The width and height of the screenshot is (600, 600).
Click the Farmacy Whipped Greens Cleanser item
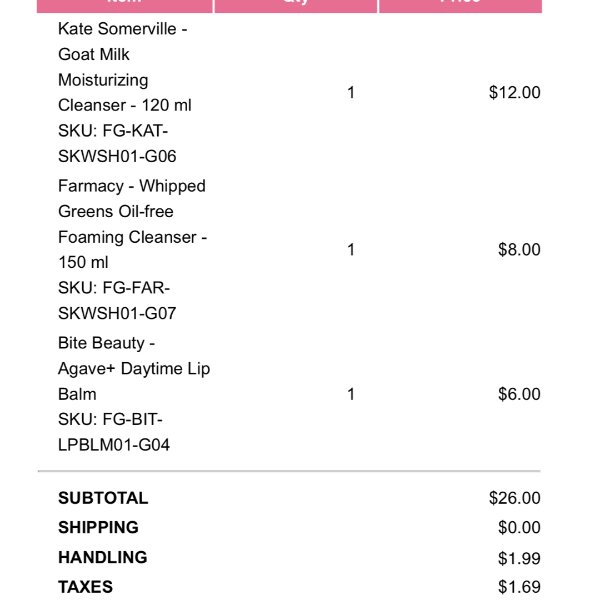pyautogui.click(x=132, y=224)
